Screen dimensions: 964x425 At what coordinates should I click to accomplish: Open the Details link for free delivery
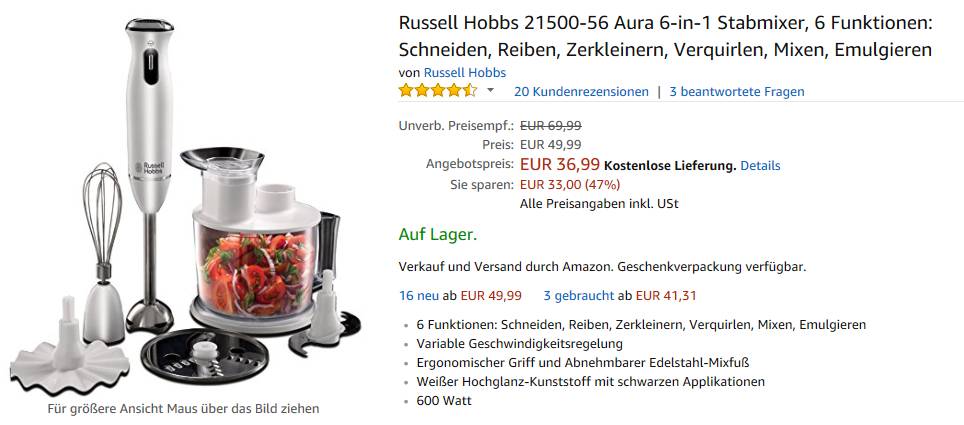pos(760,165)
